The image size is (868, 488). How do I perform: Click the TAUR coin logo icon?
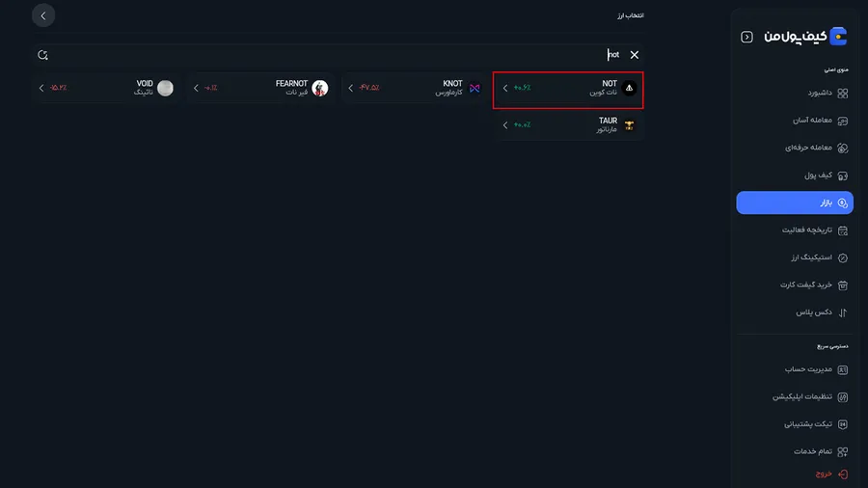[629, 125]
